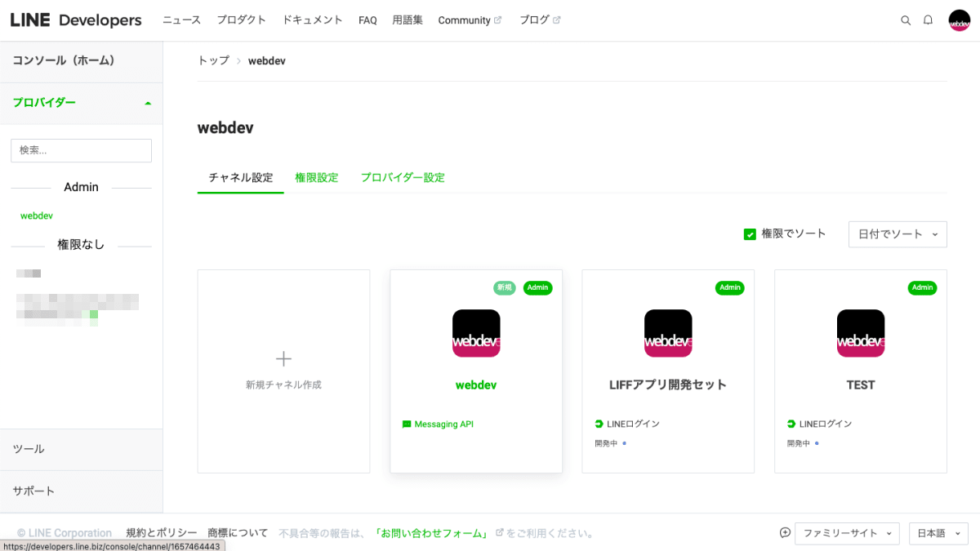Open the Community menu link
The height and width of the screenshot is (551, 980).
pos(464,20)
